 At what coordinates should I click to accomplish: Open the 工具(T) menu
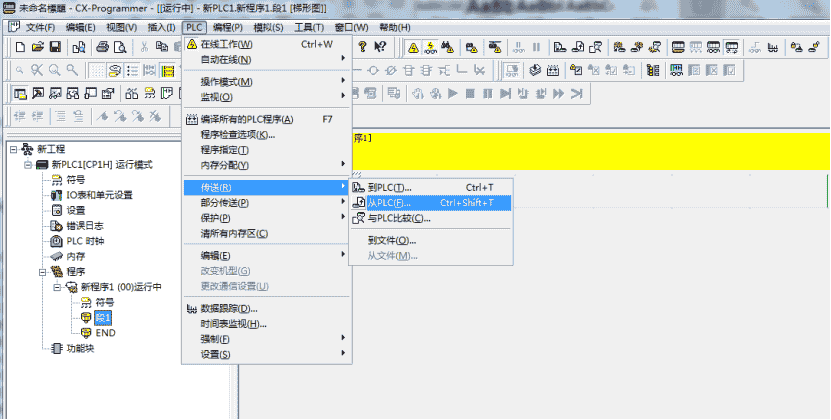(309, 28)
